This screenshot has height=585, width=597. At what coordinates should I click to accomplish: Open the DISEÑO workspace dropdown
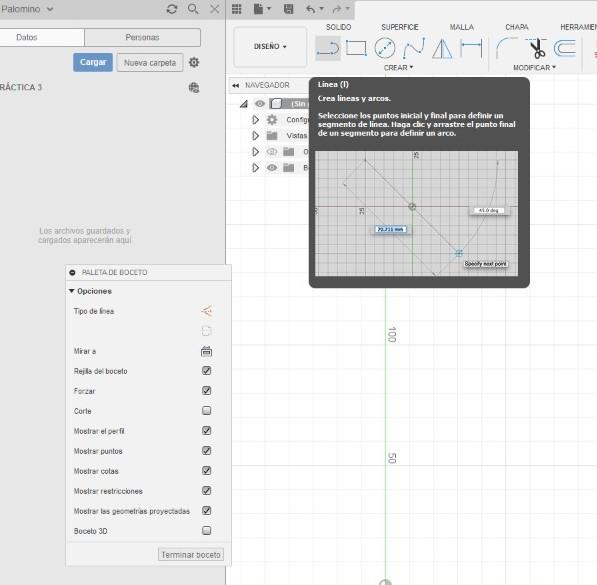[x=270, y=47]
